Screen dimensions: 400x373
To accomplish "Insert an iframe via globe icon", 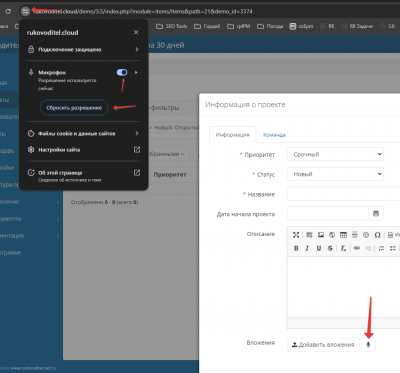I will tap(332, 235).
